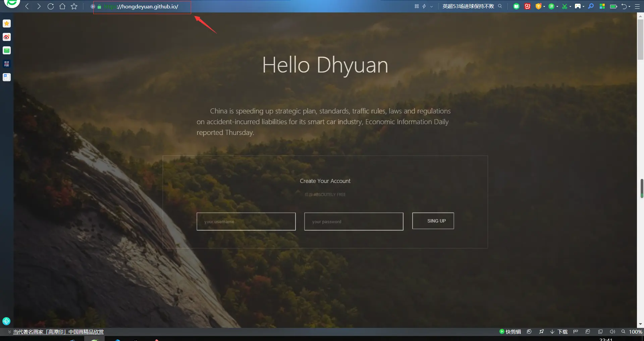Focus the 'your username' input field
The width and height of the screenshot is (644, 341).
tap(246, 222)
